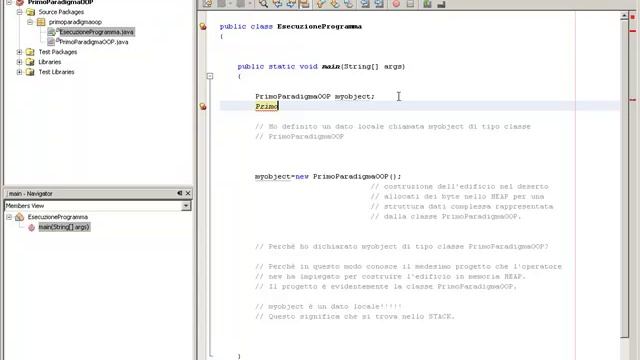The width and height of the screenshot is (640, 360).
Task: Start macro recording with the red circle icon
Action: pos(396,4)
